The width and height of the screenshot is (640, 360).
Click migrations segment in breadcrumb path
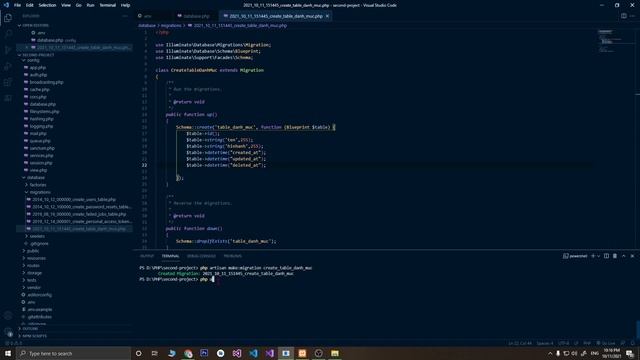171,25
